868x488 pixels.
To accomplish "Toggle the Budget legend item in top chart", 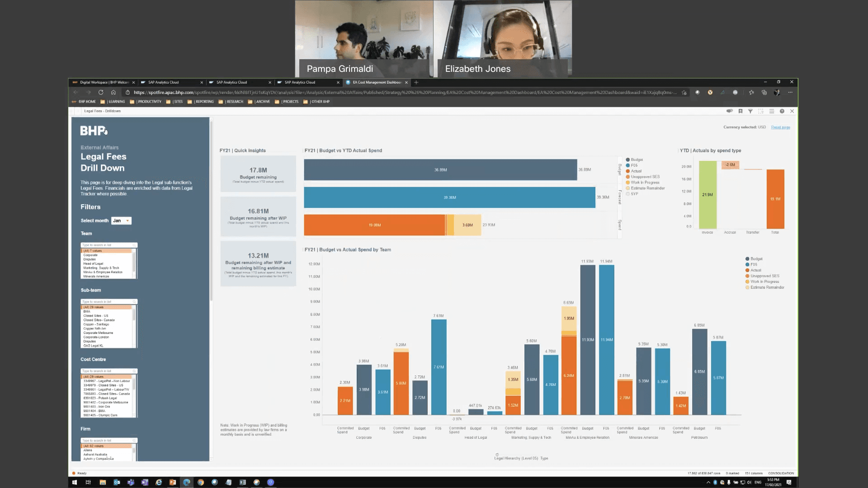I will [637, 160].
